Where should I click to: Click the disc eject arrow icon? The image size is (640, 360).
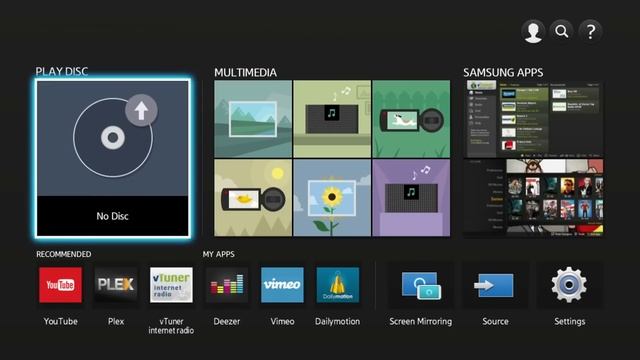coord(141,110)
